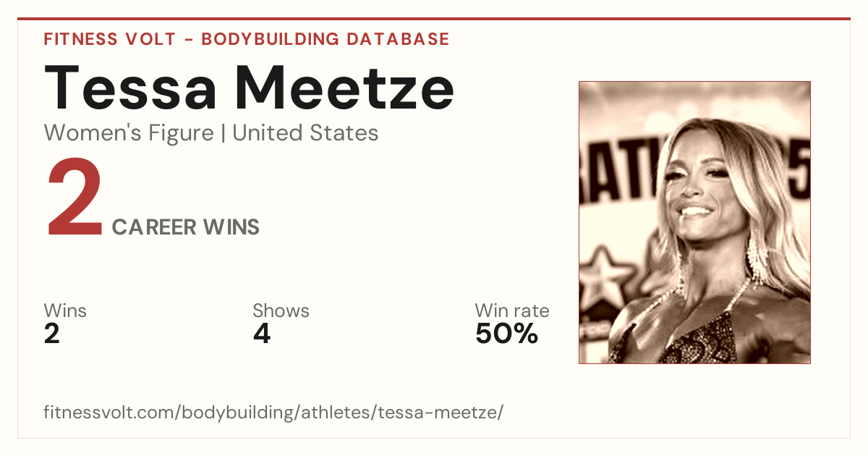Click the BODYBUILDING DATABASE header text
This screenshot has width=868, height=456.
click(x=325, y=39)
